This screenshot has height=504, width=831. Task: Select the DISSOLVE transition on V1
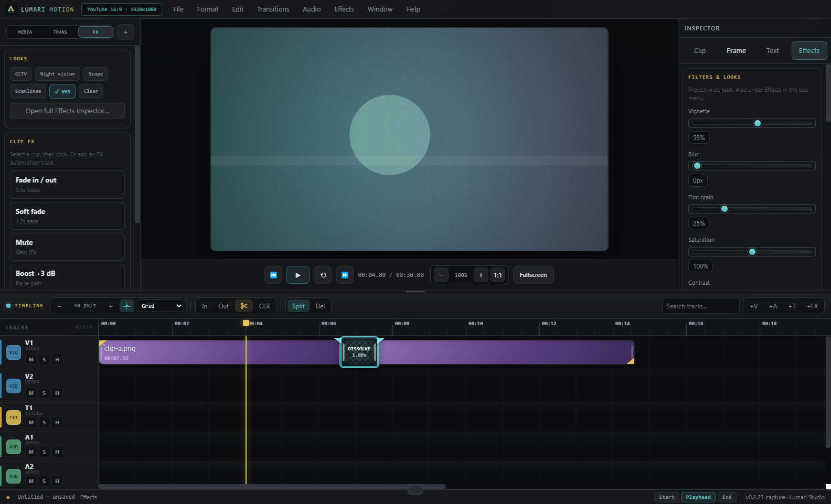[x=359, y=352]
